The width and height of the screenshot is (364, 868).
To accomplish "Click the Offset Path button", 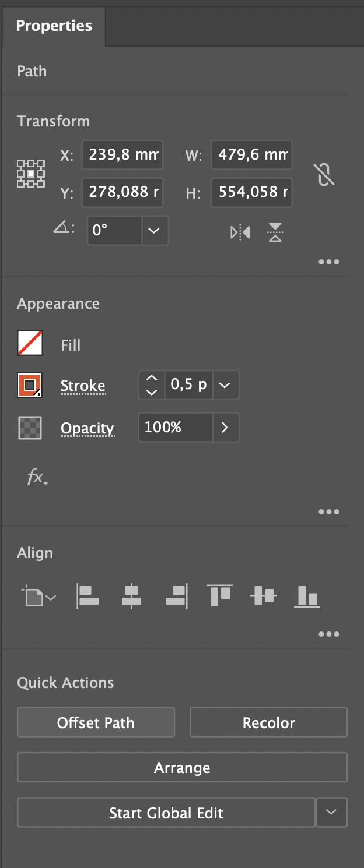I will 96,723.
